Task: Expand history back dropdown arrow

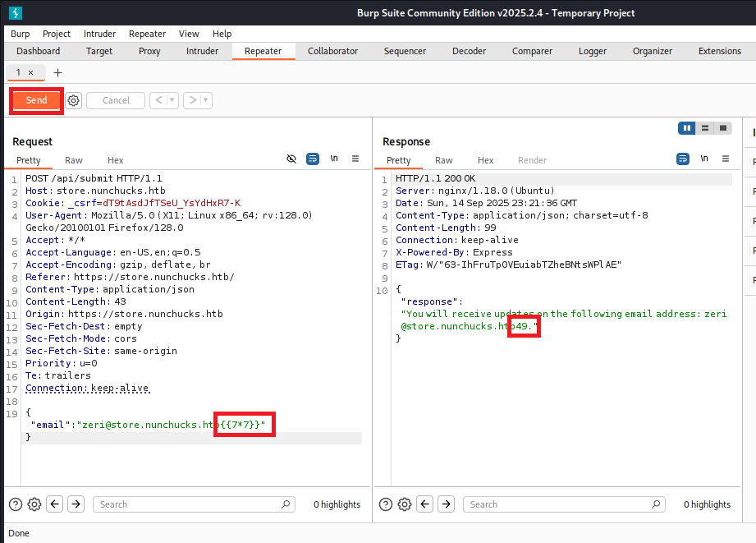Action: tap(172, 100)
